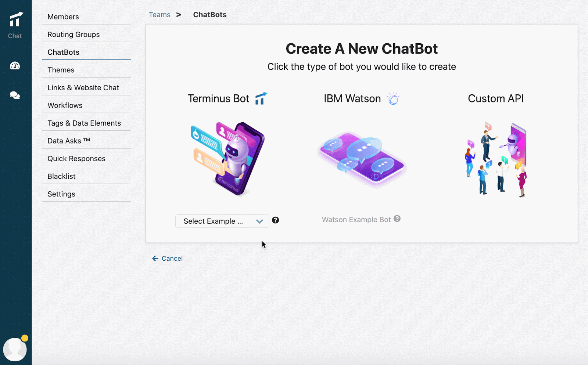Open the user avatar at bottom left
The height and width of the screenshot is (365, 588).
15,349
